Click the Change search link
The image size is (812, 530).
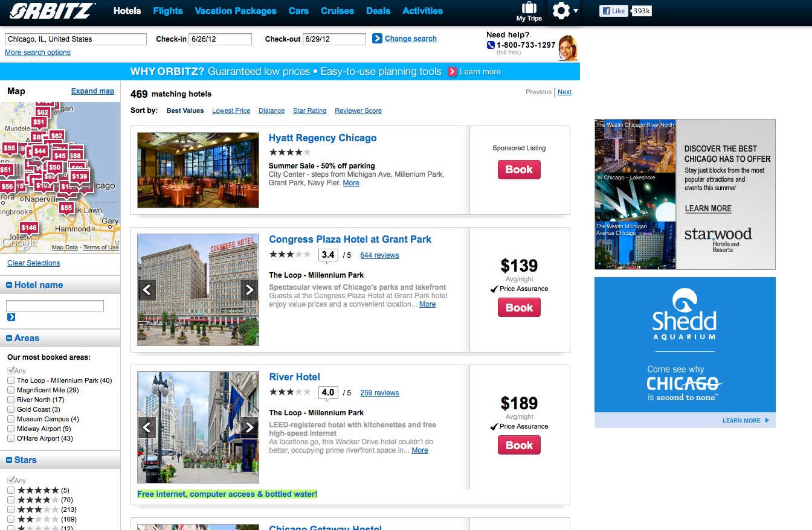click(x=411, y=39)
